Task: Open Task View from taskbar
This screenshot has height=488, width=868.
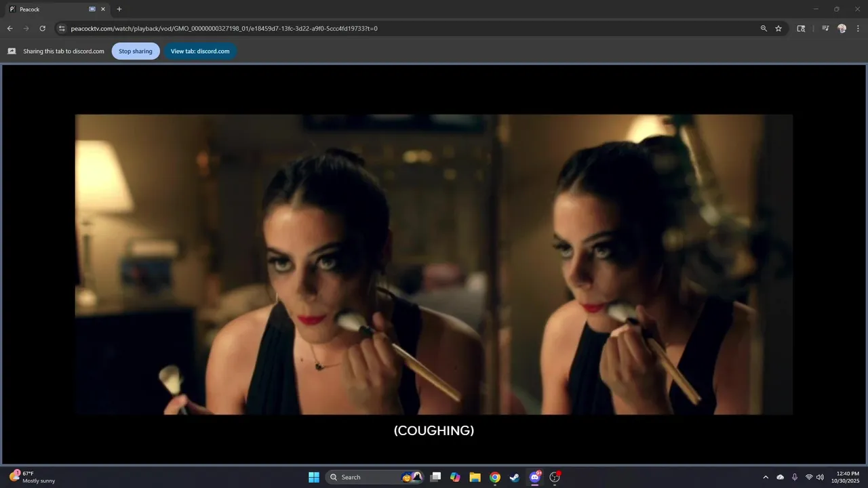Action: (x=436, y=477)
